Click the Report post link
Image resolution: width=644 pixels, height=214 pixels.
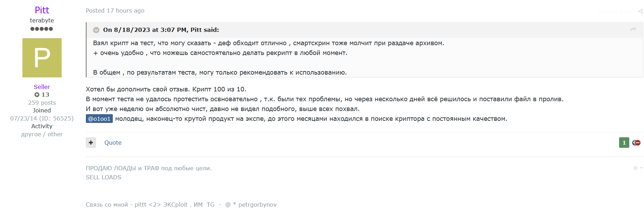pyautogui.click(x=615, y=11)
